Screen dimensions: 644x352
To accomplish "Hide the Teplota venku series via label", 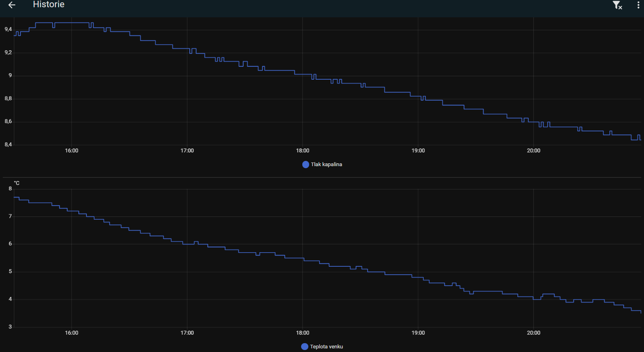I will 326,347.
